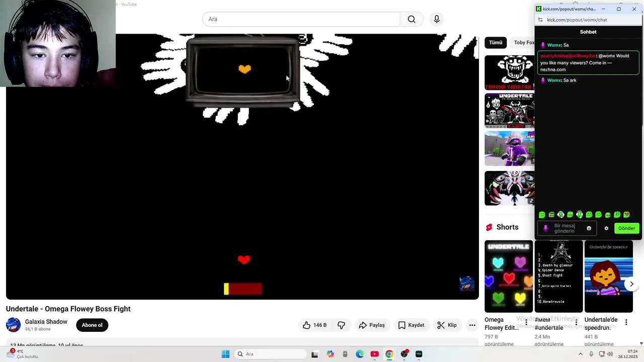This screenshot has height=362, width=644.
Task: Click the scrollbar down arrow on YouTube page
Action: pos(641,343)
